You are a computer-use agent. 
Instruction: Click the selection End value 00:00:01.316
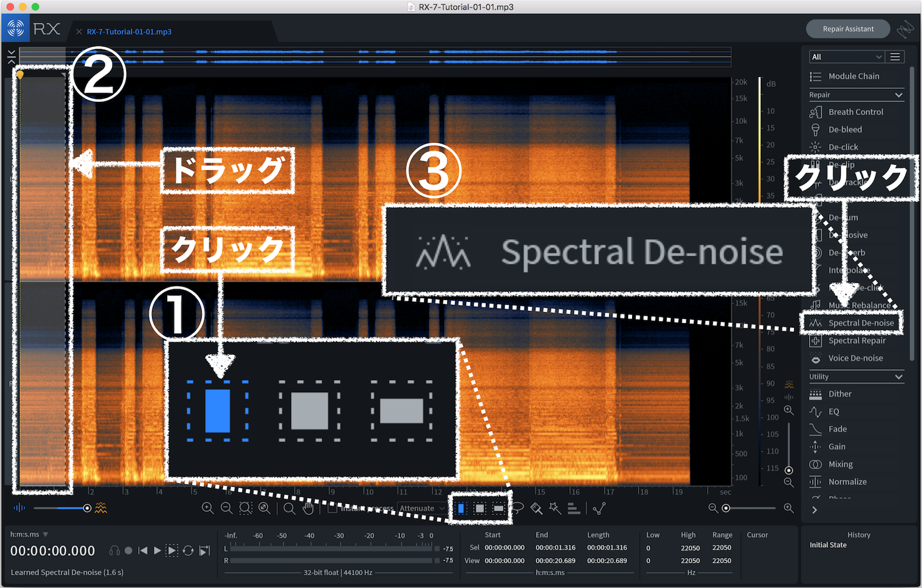click(556, 548)
